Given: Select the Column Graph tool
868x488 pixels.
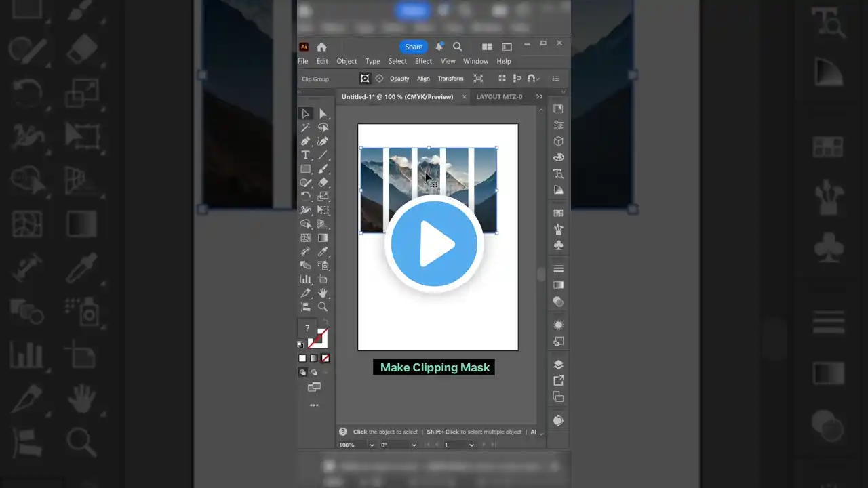Looking at the screenshot, I should [305, 279].
